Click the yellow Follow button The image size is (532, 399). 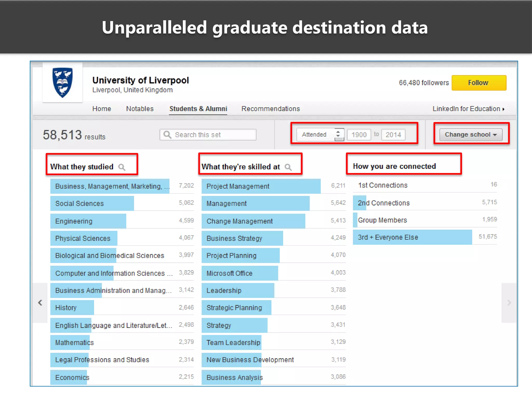click(x=479, y=83)
